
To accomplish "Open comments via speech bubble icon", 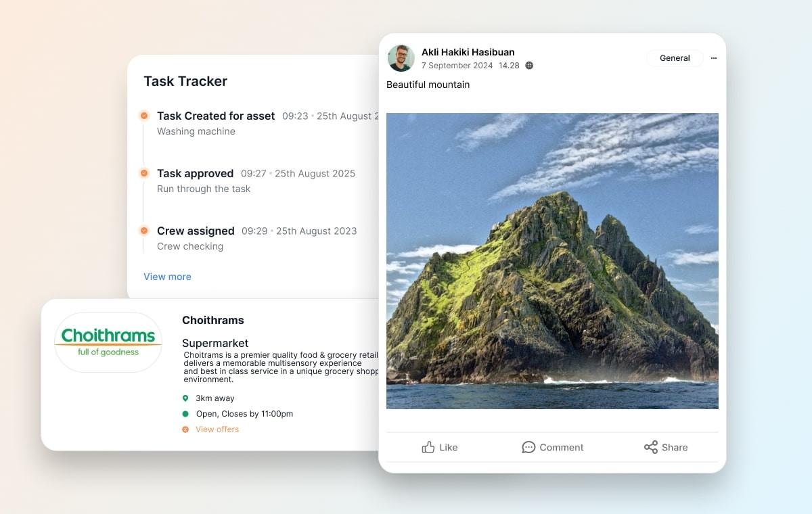I will (528, 447).
